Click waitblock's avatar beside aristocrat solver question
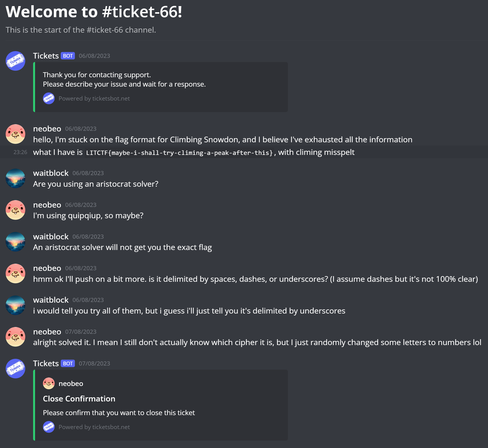This screenshot has height=448, width=488. (x=15, y=178)
